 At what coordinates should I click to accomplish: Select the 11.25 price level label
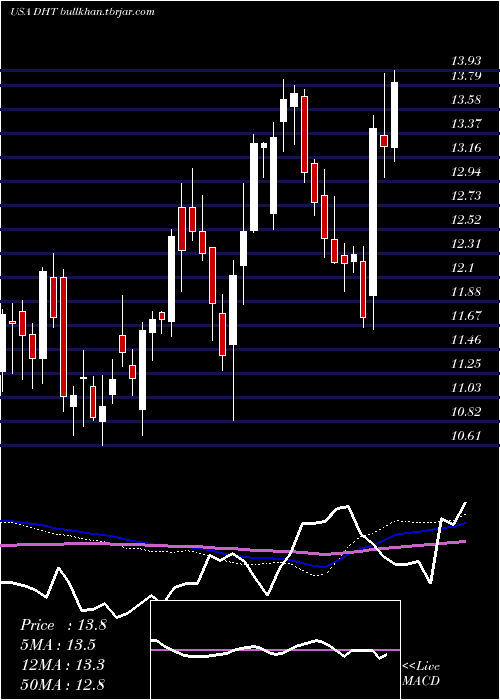[x=466, y=364]
